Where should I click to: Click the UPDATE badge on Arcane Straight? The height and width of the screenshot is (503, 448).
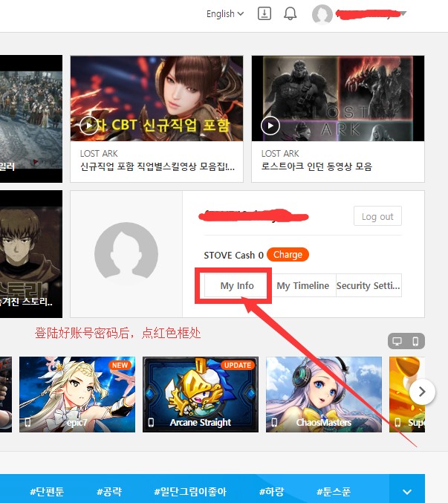point(238,365)
